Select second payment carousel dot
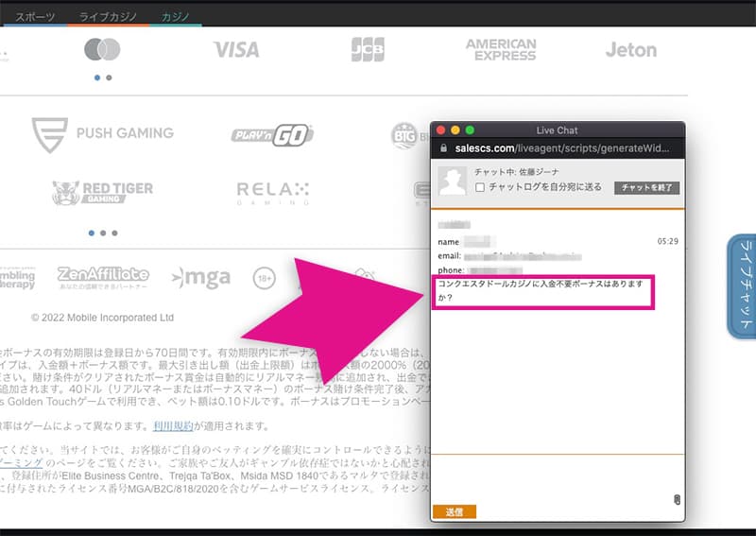756x536 pixels. pyautogui.click(x=109, y=78)
